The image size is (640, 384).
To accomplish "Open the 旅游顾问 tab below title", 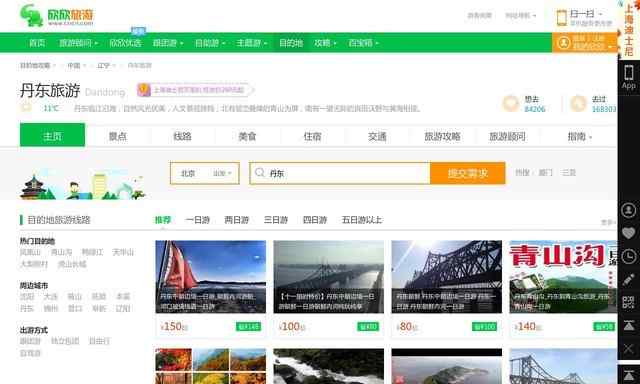I will (x=507, y=136).
